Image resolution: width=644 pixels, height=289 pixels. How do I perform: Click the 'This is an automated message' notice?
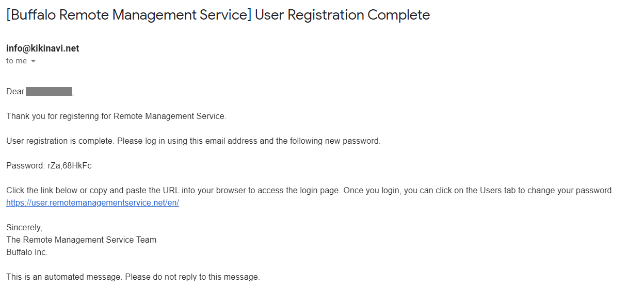(x=133, y=277)
